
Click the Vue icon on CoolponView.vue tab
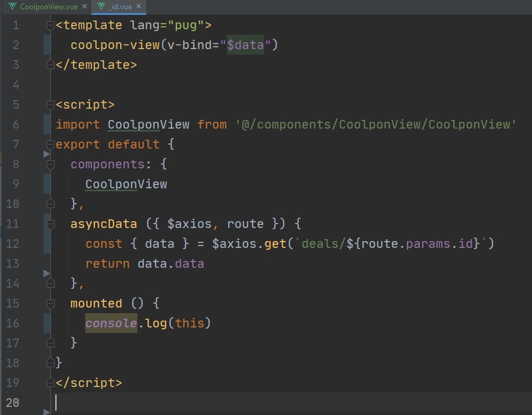click(x=12, y=6)
